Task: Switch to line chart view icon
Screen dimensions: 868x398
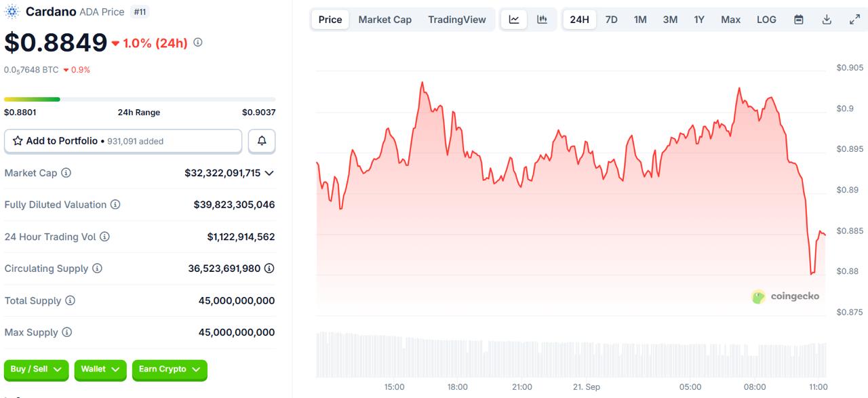Action: (x=514, y=20)
